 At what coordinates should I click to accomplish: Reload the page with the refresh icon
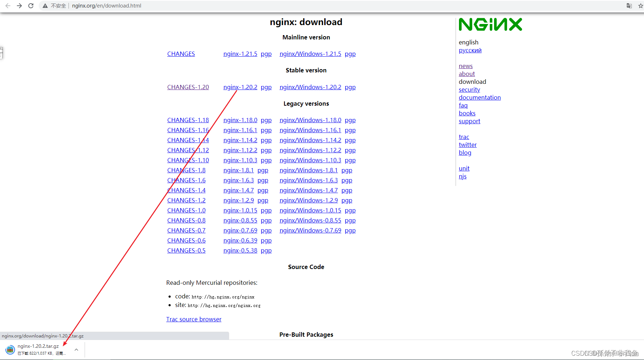click(31, 6)
